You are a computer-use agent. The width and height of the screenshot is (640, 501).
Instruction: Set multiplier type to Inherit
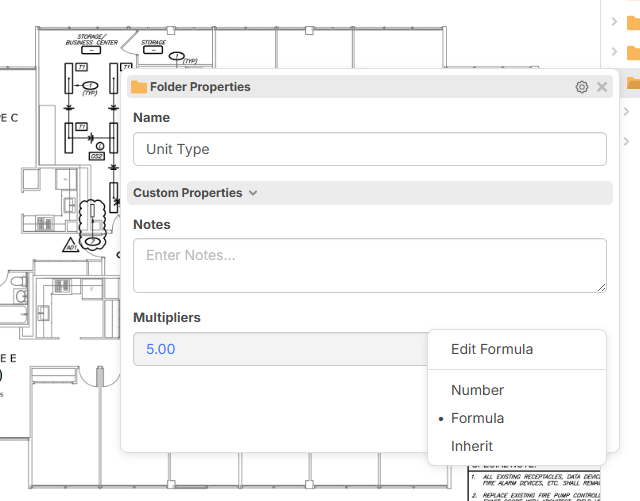[x=471, y=446]
